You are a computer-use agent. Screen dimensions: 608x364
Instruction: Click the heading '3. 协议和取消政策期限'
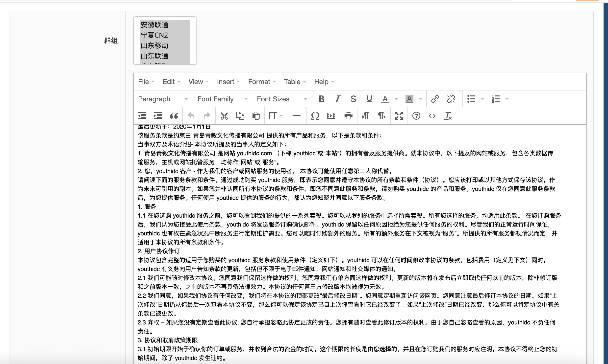pos(168,340)
